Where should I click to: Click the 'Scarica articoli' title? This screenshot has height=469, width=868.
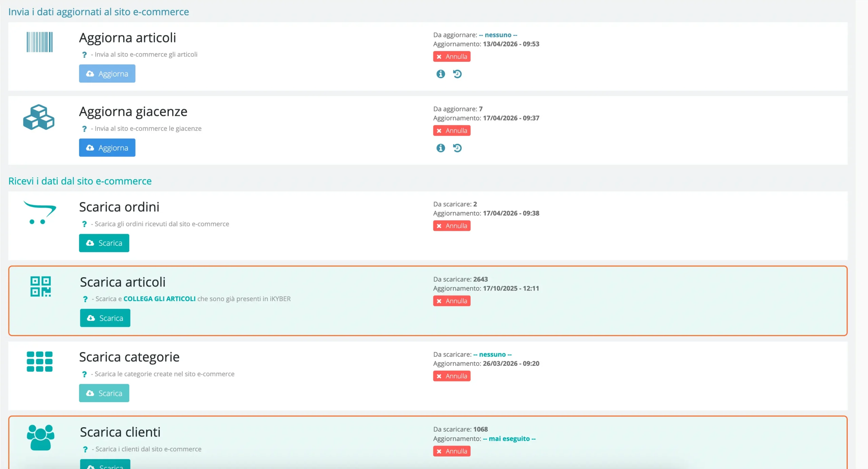click(x=123, y=282)
